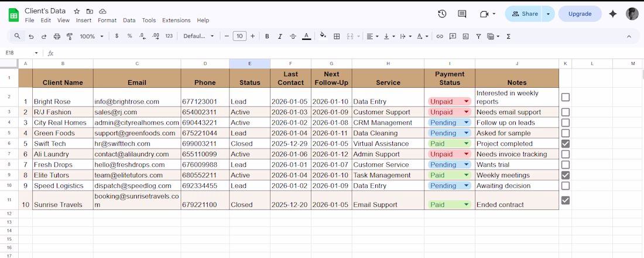Format selected cells as percent

coord(129,36)
